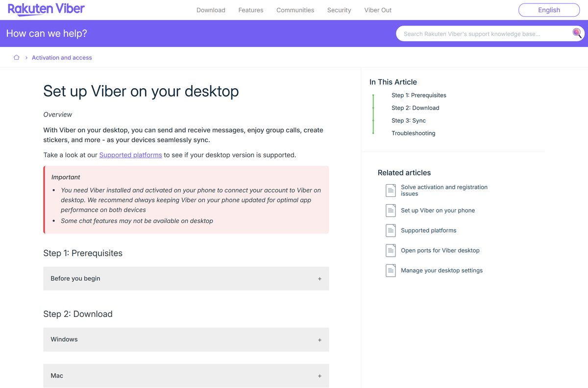
Task: Jump to Step 1: Prerequisites in article index
Action: pyautogui.click(x=419, y=95)
